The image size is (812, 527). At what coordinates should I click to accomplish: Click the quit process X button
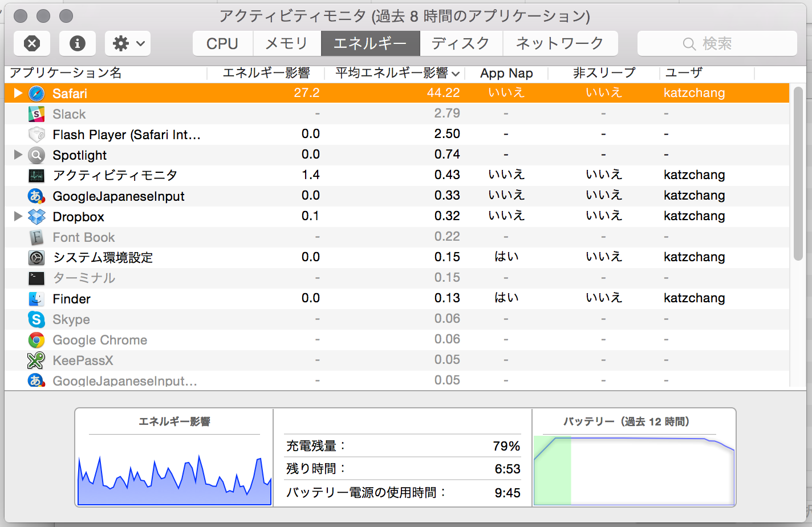coord(32,43)
